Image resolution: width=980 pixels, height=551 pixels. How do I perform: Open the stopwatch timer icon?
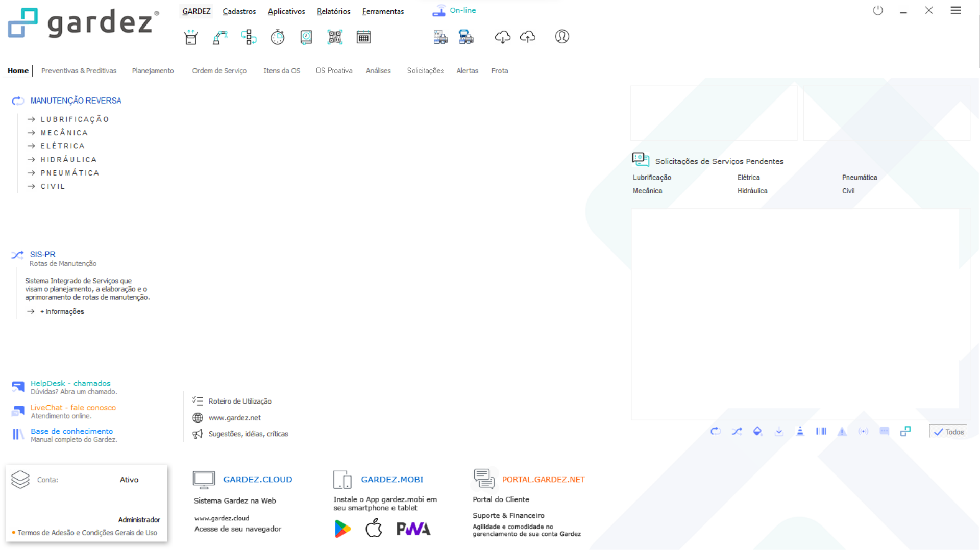[277, 37]
